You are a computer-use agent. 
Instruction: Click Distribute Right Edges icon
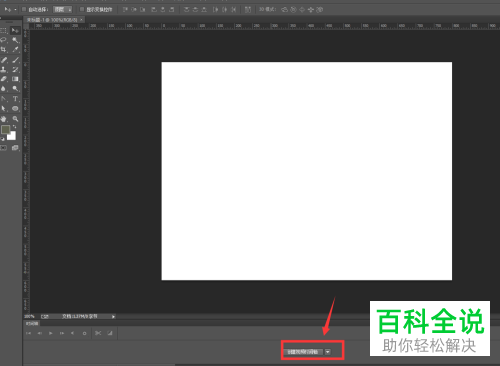pos(234,10)
